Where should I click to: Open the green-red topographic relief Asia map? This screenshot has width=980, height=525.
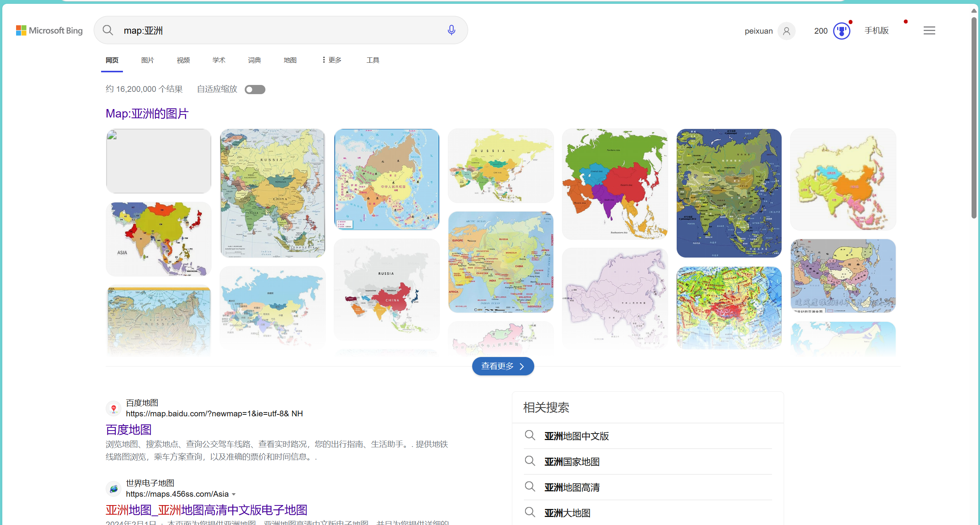[729, 308]
